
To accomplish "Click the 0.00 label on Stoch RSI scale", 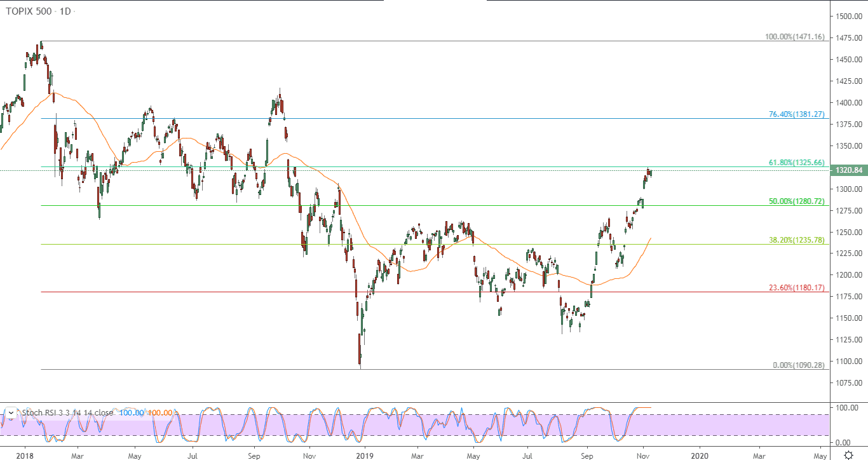I will click(x=844, y=442).
